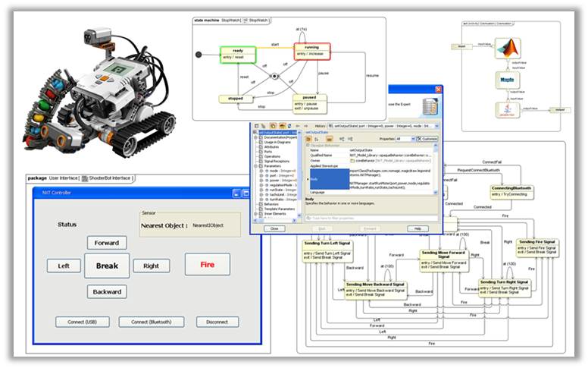
Task: Select the stopped state in StopWatch diagram
Action: point(236,99)
